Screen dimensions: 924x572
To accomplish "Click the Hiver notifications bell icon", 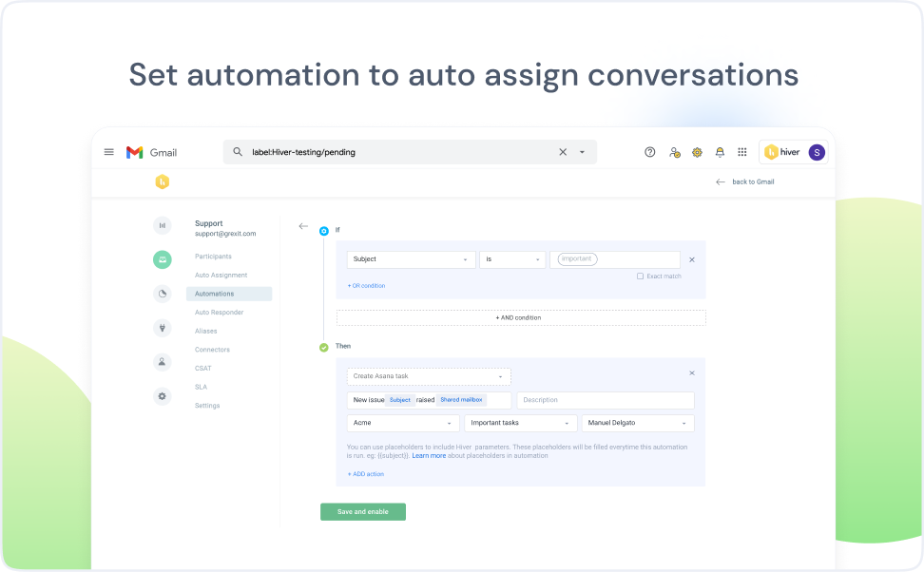I will point(720,152).
